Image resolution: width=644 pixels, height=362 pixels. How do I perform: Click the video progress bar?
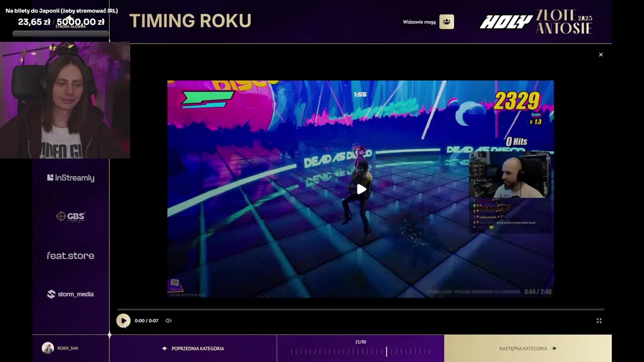(x=360, y=310)
